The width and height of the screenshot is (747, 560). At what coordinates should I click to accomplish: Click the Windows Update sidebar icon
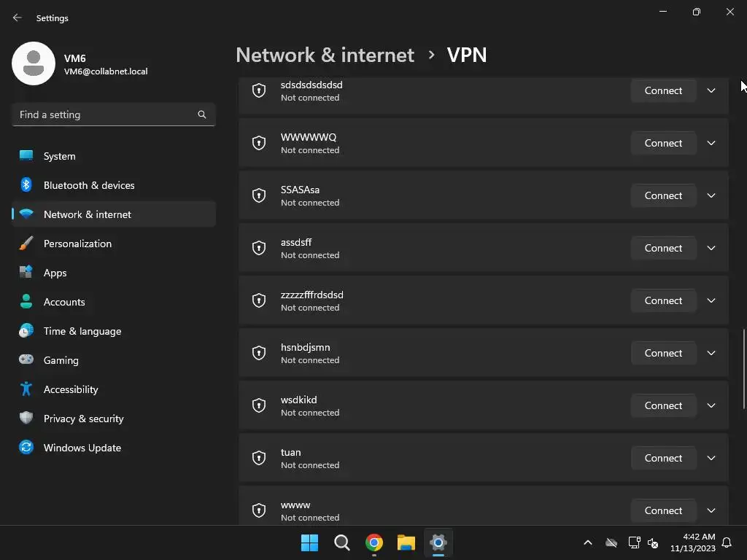(26, 448)
